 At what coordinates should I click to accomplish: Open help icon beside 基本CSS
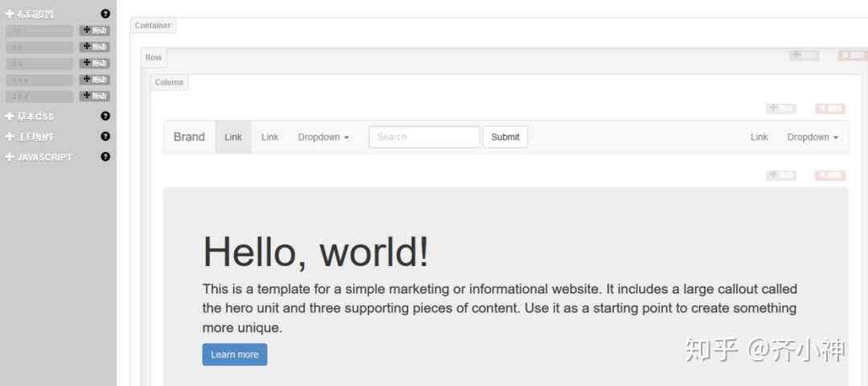pos(105,117)
